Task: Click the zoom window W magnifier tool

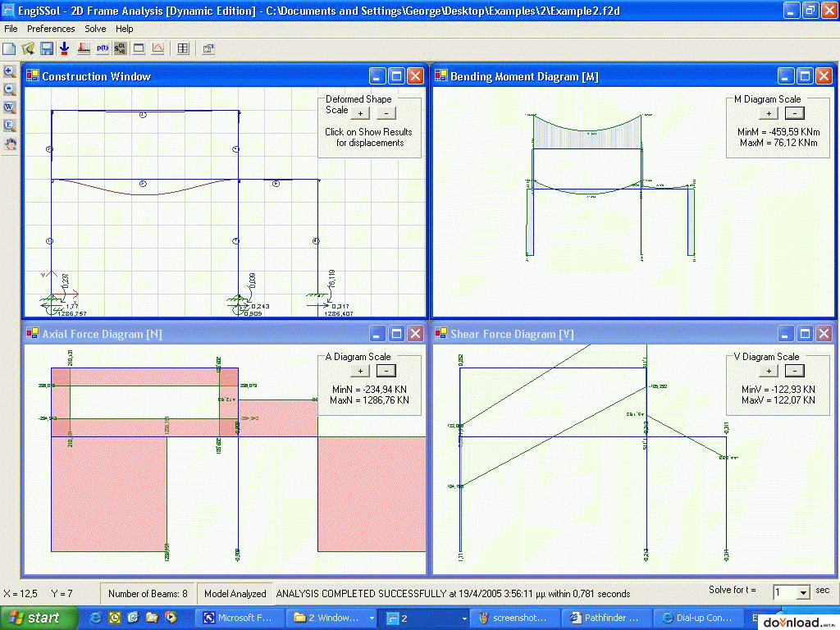Action: pos(9,107)
